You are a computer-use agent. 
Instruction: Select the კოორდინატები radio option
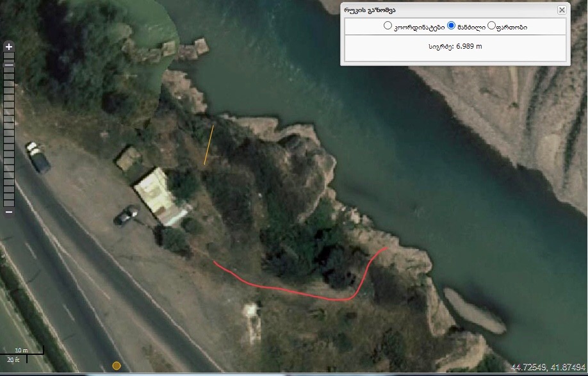click(x=388, y=26)
